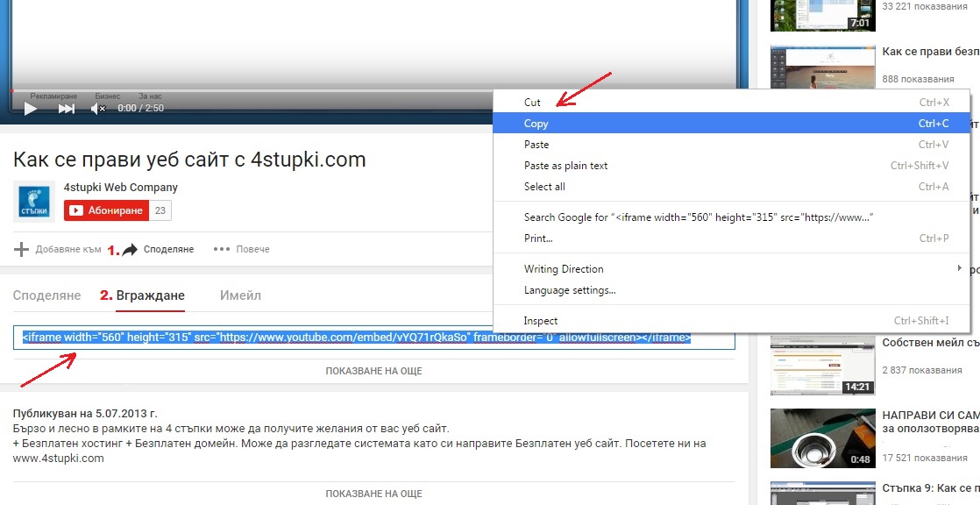This screenshot has height=505, width=980.
Task: Click the Бизнес link in the video
Action: click(x=108, y=96)
